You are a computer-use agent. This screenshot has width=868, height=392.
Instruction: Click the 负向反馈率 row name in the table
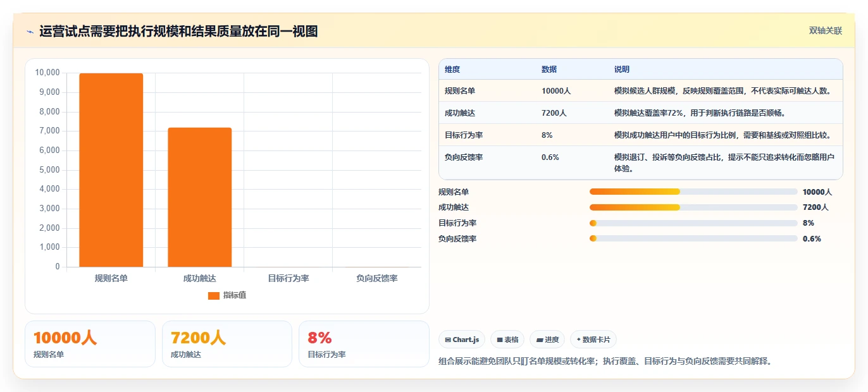coord(464,157)
